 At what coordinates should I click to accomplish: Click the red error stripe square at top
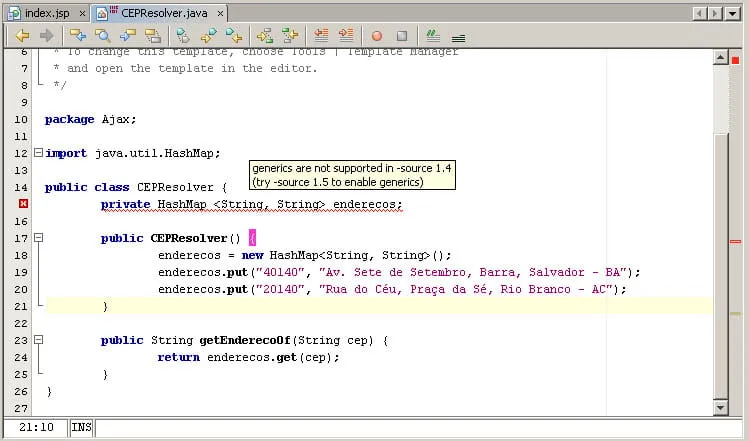[x=735, y=60]
